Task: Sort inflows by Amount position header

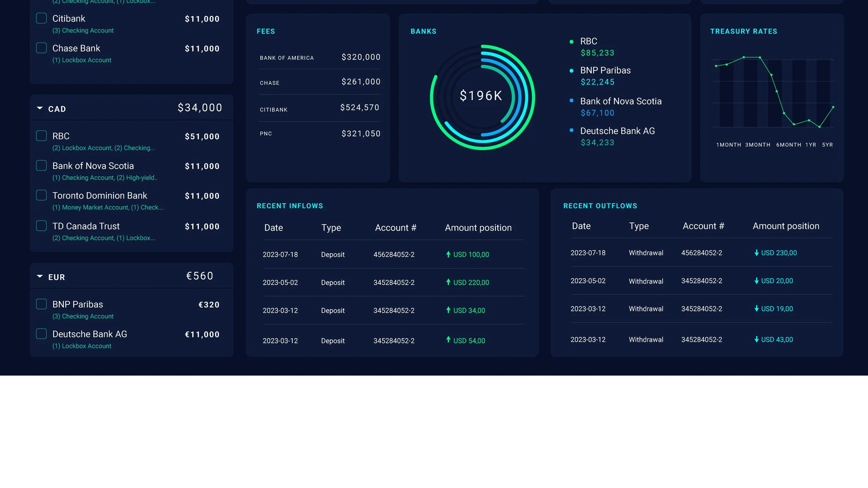Action: [x=478, y=228]
